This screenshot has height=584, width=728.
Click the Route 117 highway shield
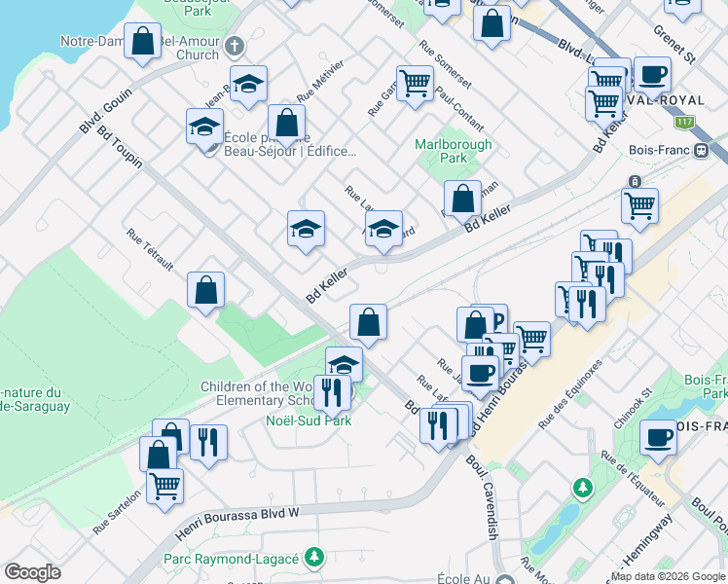[684, 123]
